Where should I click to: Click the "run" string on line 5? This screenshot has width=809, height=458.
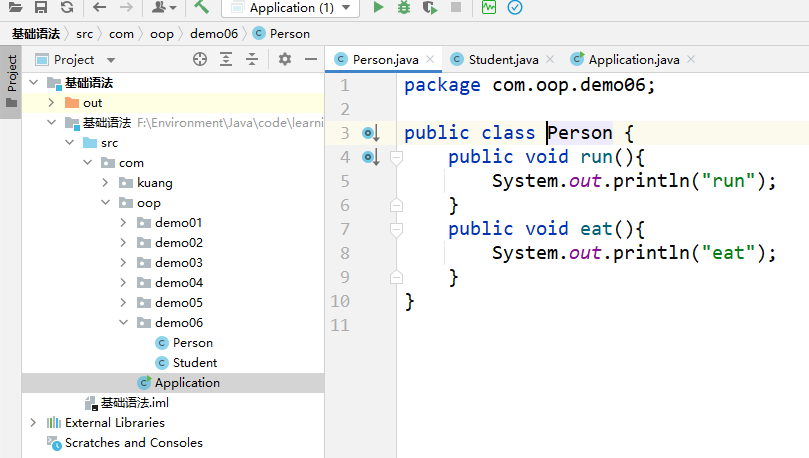[729, 181]
